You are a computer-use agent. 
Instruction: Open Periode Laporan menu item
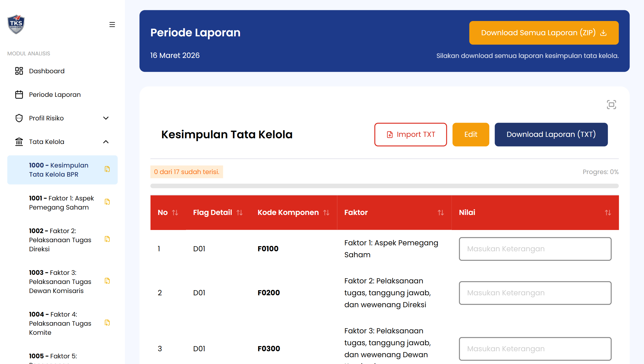tap(55, 95)
